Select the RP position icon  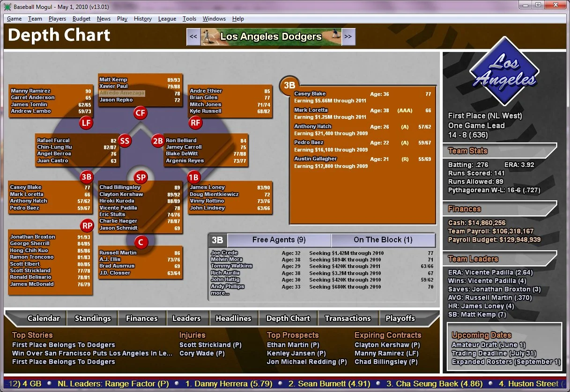pos(87,225)
